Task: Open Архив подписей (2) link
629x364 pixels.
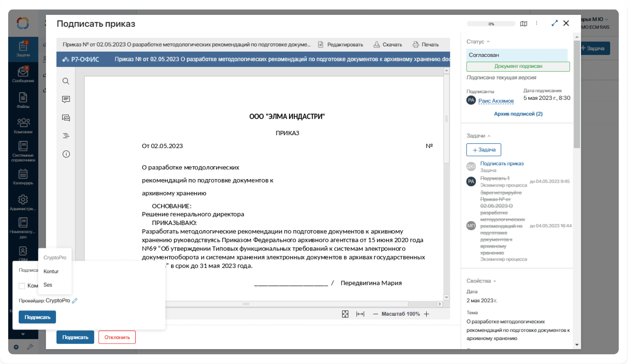Action: point(518,114)
